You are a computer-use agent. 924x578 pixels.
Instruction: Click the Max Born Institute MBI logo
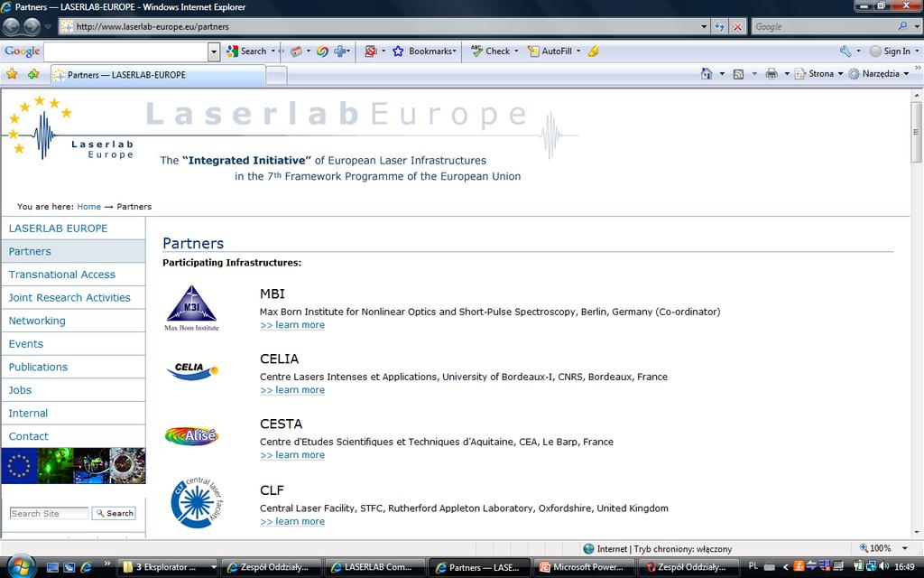[x=191, y=308]
